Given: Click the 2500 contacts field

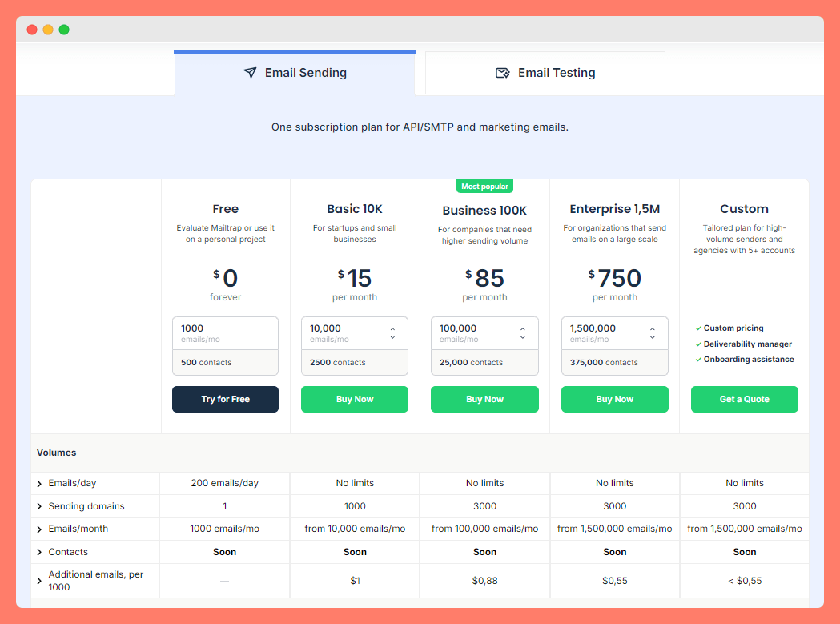Looking at the screenshot, I should pos(355,363).
